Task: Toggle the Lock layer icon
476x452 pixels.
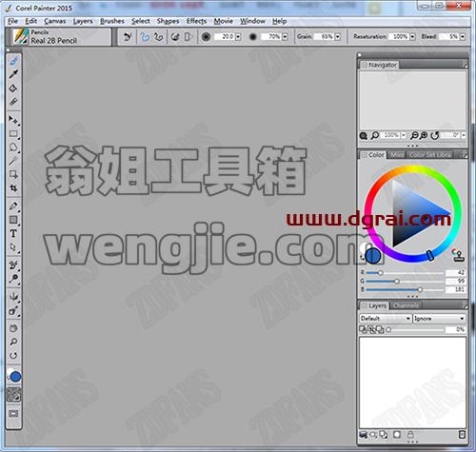Action: coord(410,434)
